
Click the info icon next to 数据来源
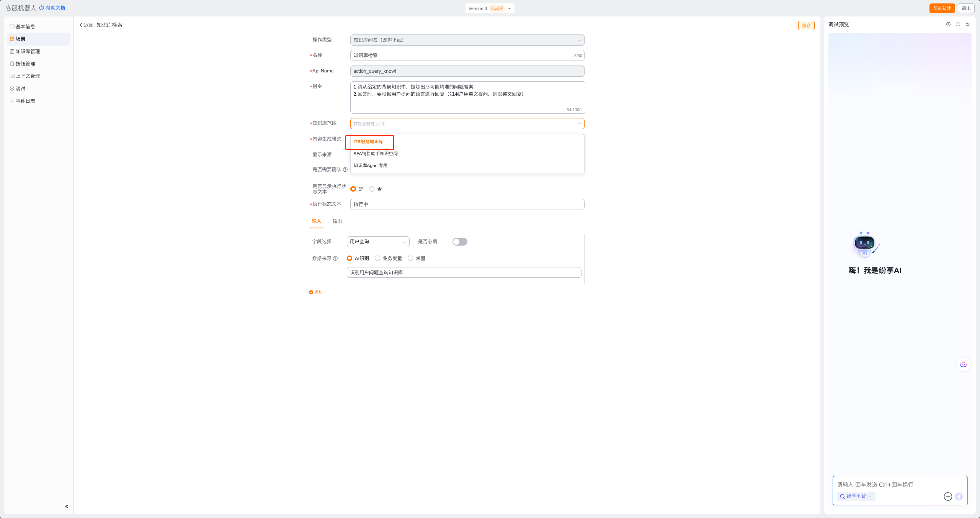(335, 259)
